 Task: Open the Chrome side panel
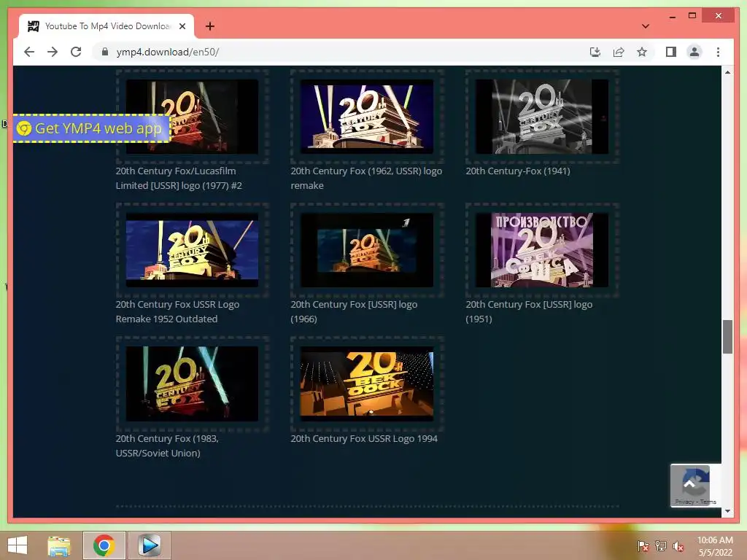671,52
